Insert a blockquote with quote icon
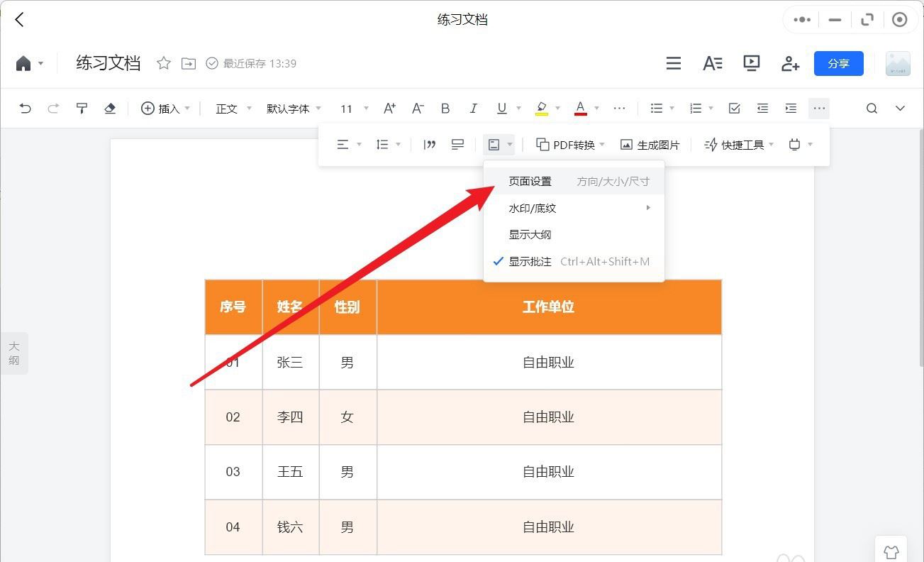 pyautogui.click(x=430, y=145)
